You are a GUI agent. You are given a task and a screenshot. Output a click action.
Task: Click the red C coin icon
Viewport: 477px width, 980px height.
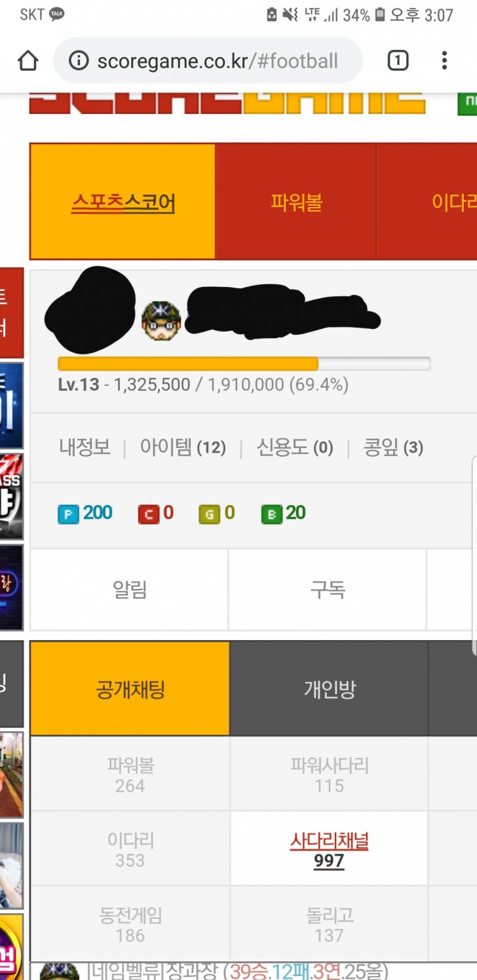click(148, 514)
